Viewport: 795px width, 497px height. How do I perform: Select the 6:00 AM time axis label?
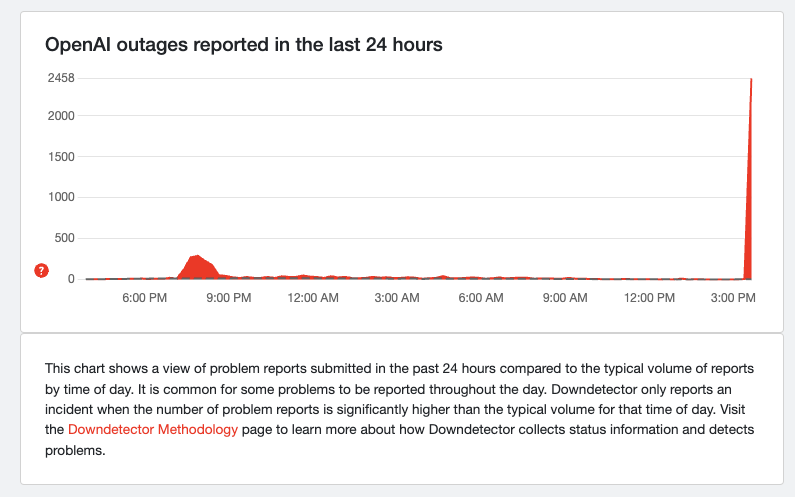coord(482,297)
